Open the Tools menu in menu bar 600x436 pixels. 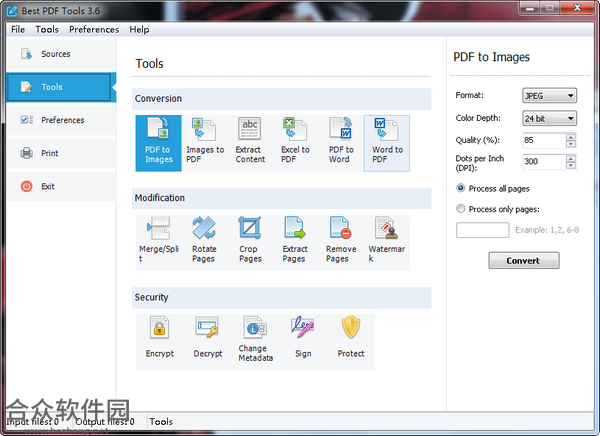pyautogui.click(x=47, y=29)
